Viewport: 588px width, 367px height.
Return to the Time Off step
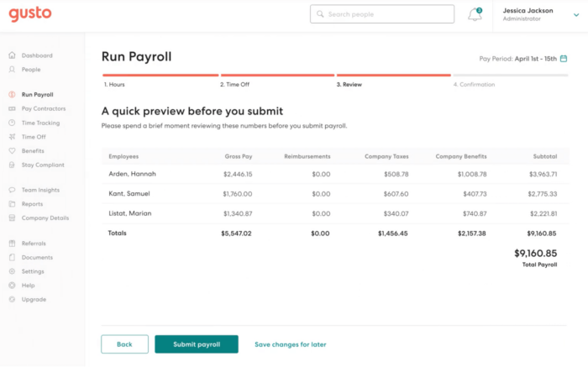[x=234, y=84]
